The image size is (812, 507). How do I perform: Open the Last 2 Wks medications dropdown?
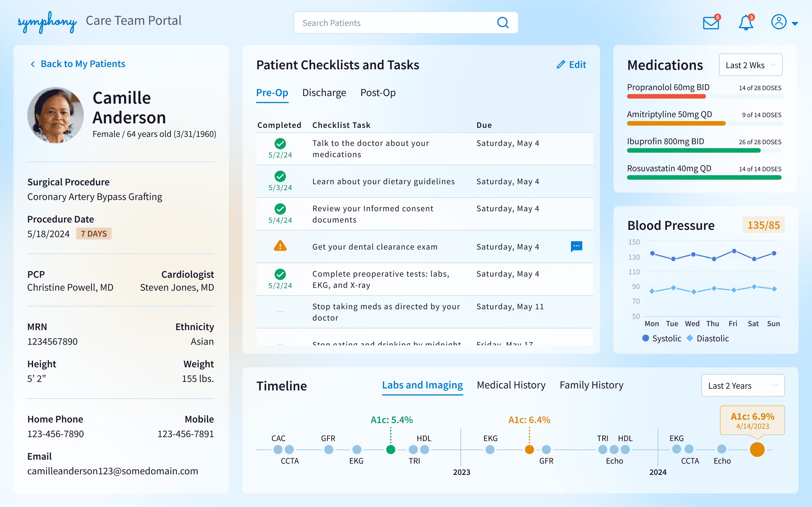[x=750, y=65]
